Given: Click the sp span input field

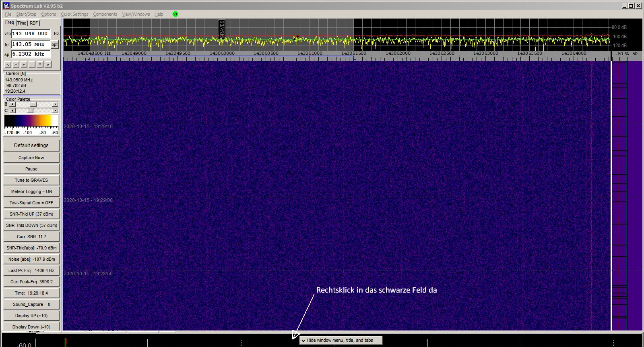Looking at the screenshot, I should 31,54.
